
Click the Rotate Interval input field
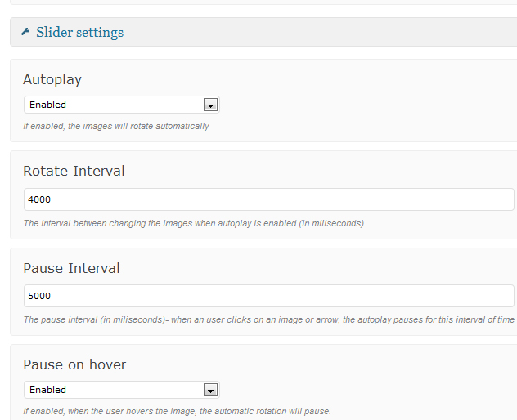(268, 199)
